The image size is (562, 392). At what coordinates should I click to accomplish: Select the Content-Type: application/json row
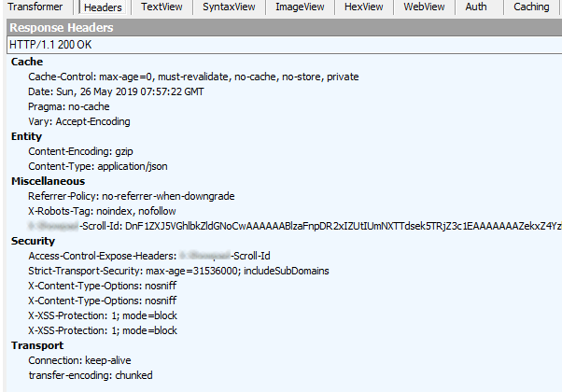(x=98, y=166)
